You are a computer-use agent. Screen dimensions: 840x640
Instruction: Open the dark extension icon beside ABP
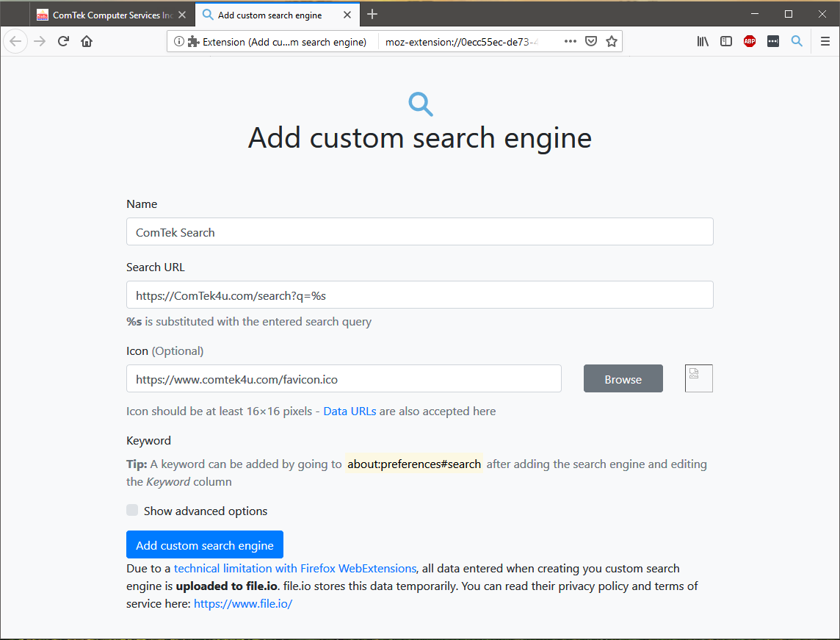(x=773, y=41)
